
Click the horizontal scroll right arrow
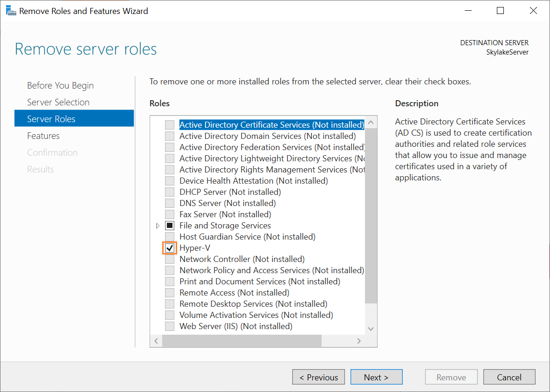pyautogui.click(x=359, y=341)
